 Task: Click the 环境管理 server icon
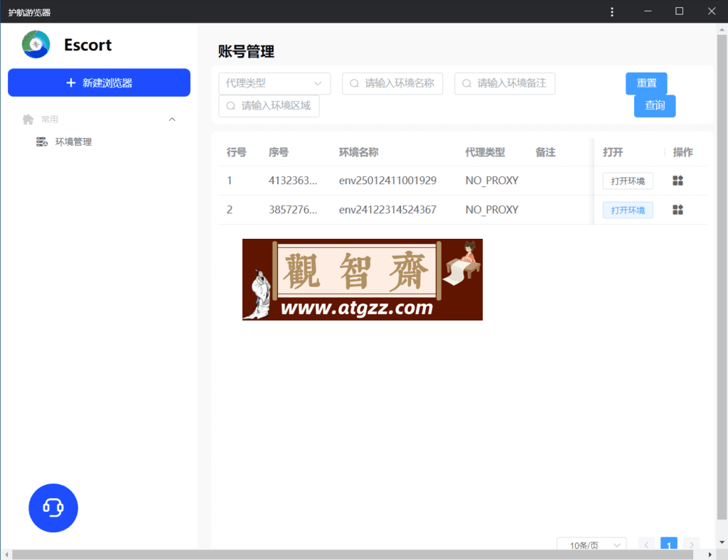click(x=42, y=141)
